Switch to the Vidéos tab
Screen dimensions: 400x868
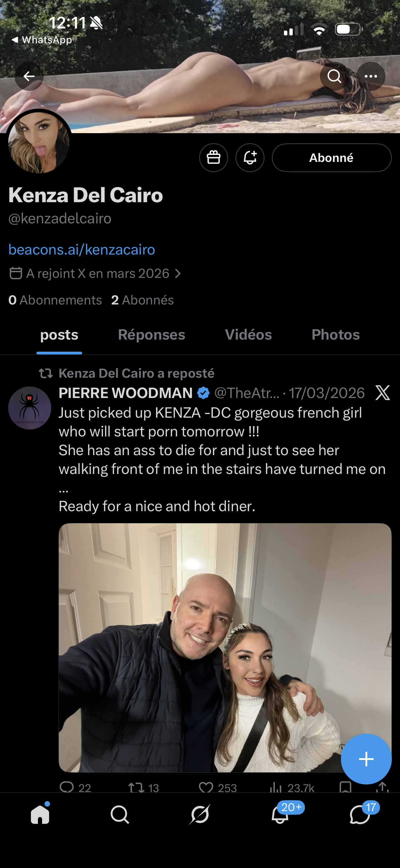(248, 335)
